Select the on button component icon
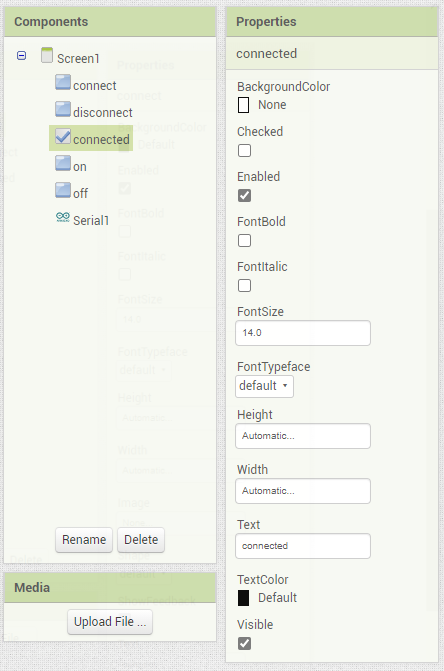 coord(63,163)
